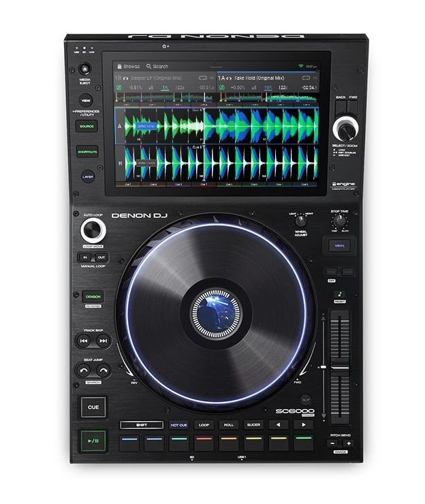Image resolution: width=425 pixels, height=504 pixels.
Task: Check the Wi-Fi icon on the touchscreen
Action: click(x=300, y=66)
